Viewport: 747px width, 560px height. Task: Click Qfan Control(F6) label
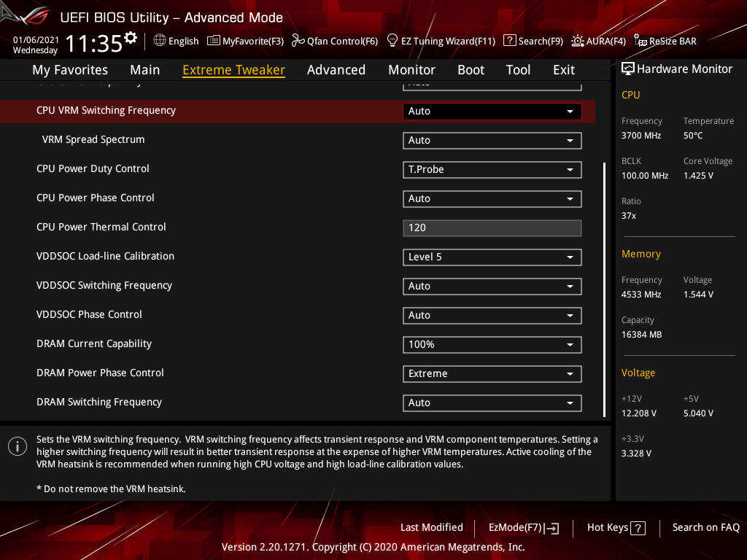342,42
